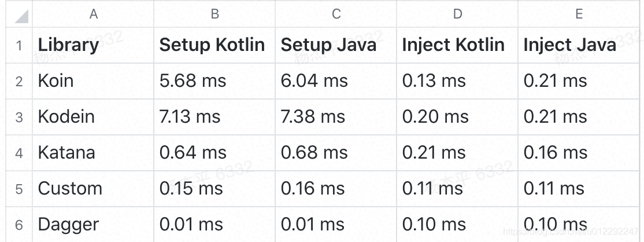Click the 7.38 ms cell
Screen dimensions: 644x242
pos(336,117)
